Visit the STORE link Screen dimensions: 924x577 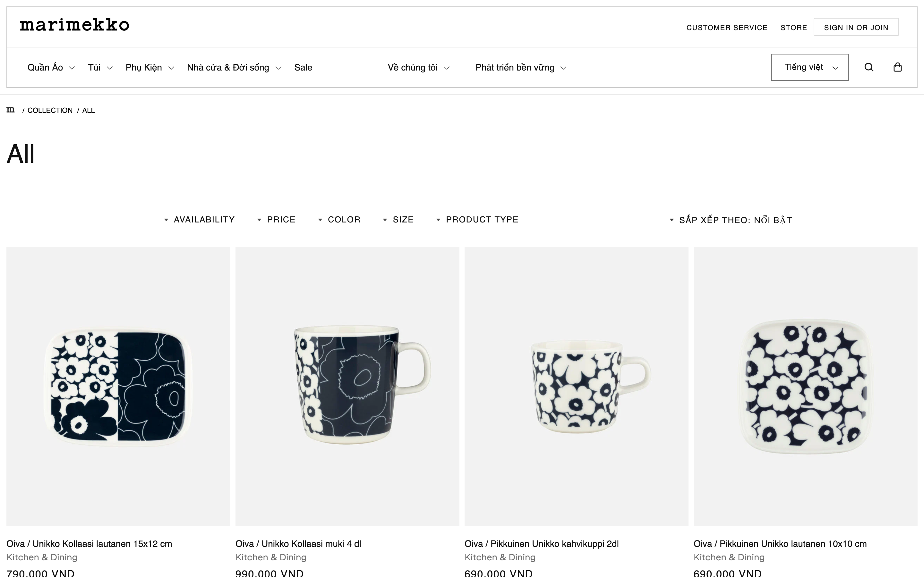click(794, 27)
